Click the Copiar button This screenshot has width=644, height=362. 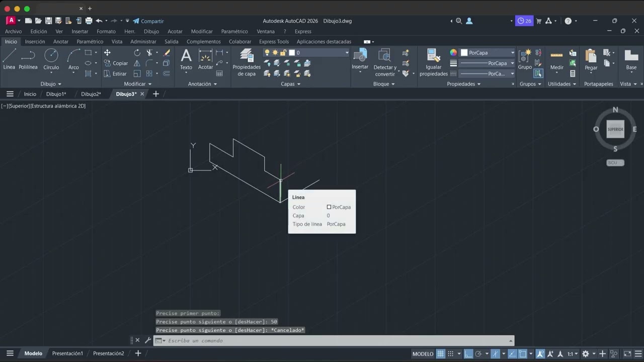pyautogui.click(x=116, y=63)
